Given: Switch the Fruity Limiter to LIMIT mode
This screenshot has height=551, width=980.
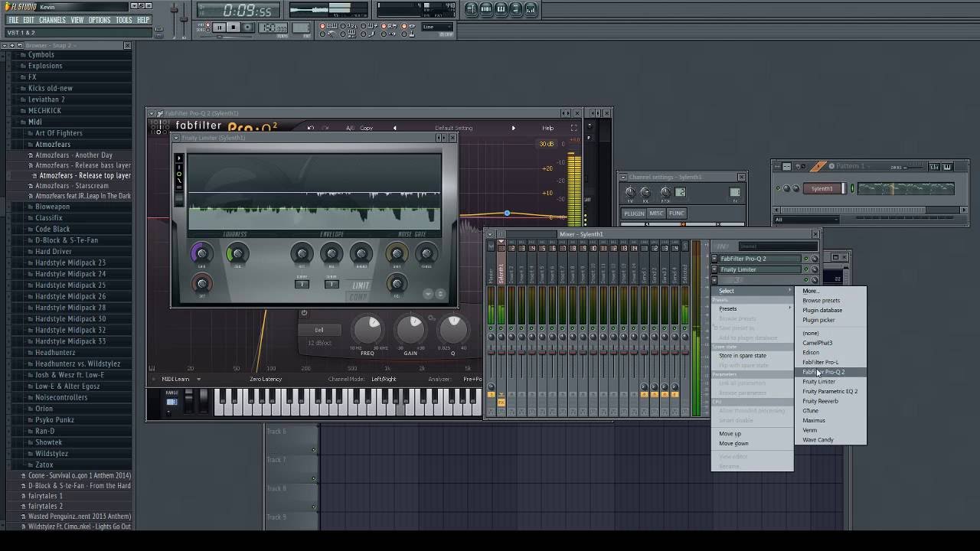Looking at the screenshot, I should click(x=360, y=285).
